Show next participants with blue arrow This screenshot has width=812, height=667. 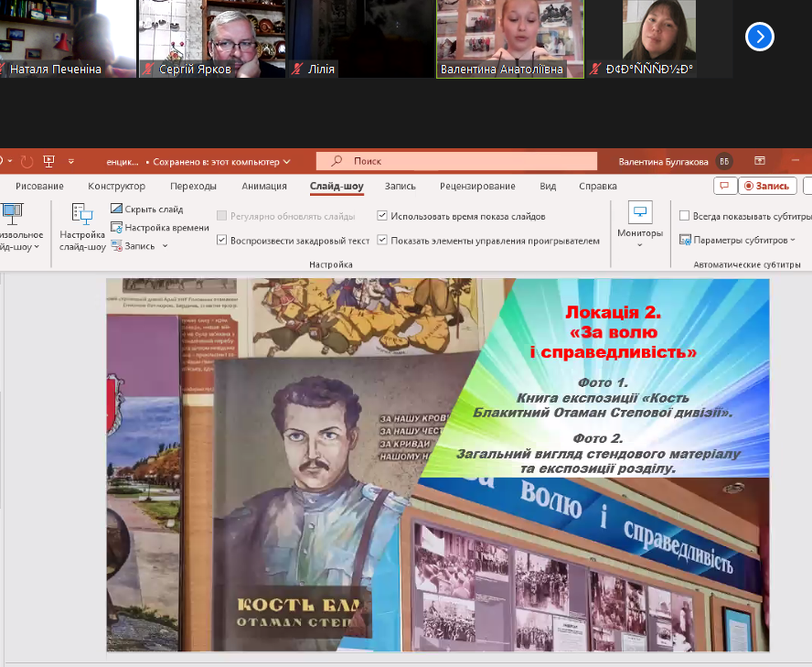[x=760, y=37]
